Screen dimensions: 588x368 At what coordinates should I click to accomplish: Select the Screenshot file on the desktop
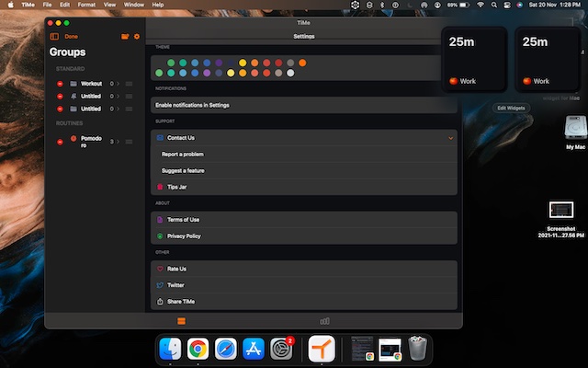point(561,219)
